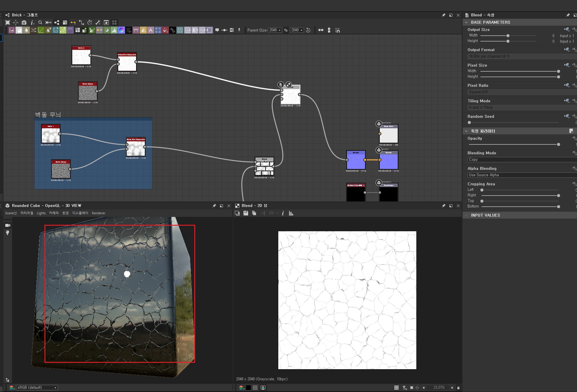Click the magnifier search icon in graph toolbar
The image size is (577, 392).
(x=40, y=23)
